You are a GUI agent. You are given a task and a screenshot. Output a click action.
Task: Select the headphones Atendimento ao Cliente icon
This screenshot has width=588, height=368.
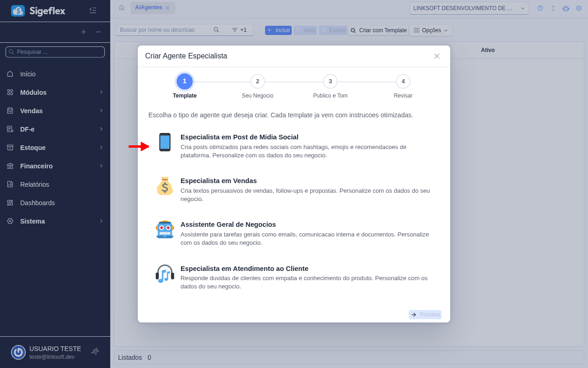coord(165,274)
